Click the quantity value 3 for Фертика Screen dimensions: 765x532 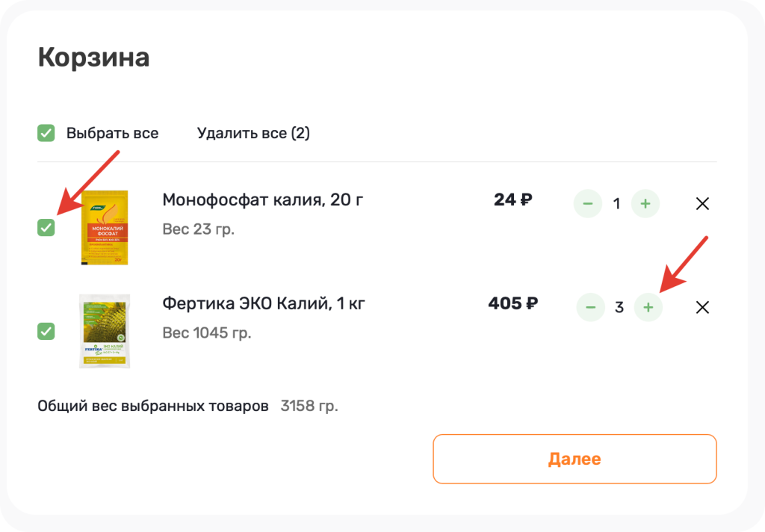619,307
